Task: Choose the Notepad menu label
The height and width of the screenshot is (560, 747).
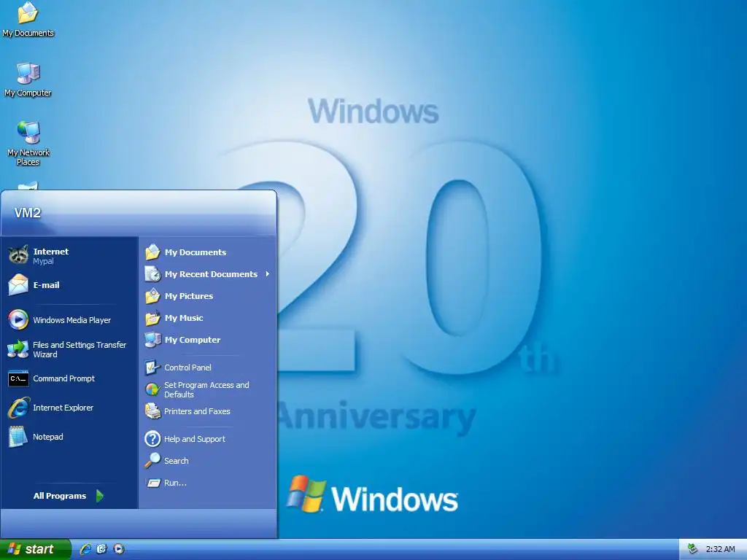Action: pyautogui.click(x=47, y=437)
